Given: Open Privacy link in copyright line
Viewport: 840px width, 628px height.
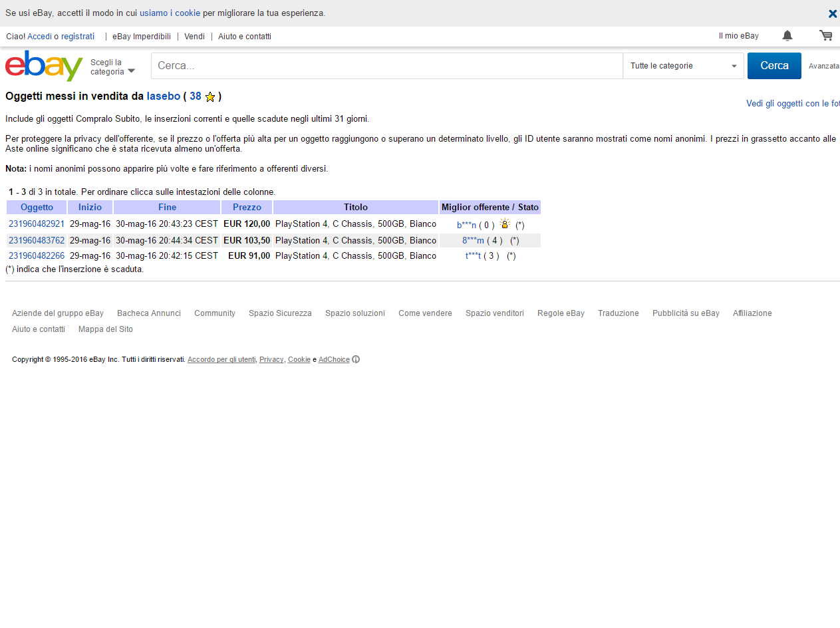Looking at the screenshot, I should point(271,360).
